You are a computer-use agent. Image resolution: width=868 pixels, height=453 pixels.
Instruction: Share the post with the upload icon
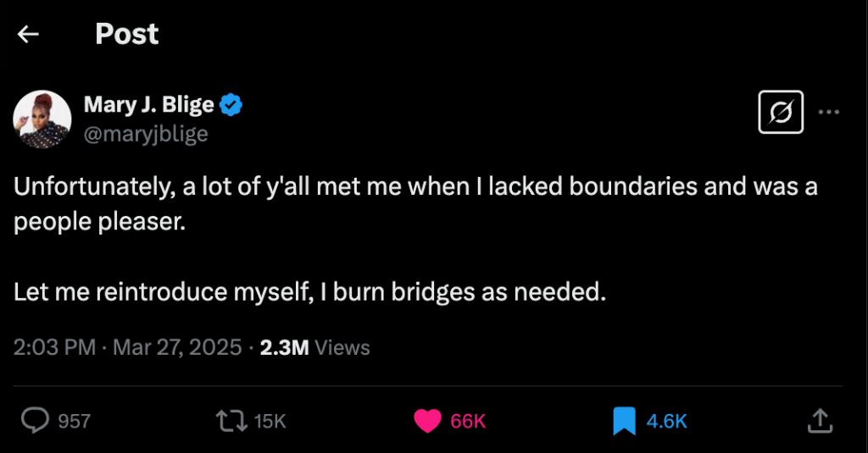coord(819,420)
